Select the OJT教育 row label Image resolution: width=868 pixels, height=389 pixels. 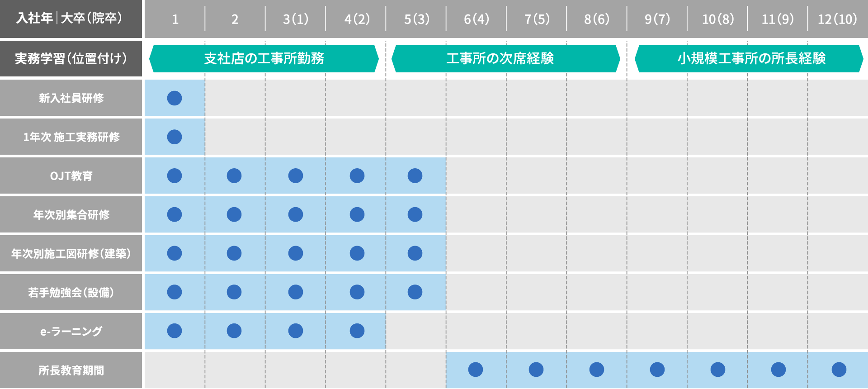click(x=71, y=176)
